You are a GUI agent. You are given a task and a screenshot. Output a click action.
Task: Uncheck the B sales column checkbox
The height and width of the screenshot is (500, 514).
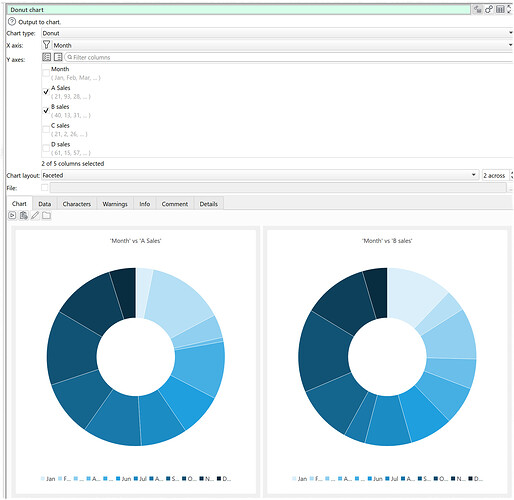(46, 110)
